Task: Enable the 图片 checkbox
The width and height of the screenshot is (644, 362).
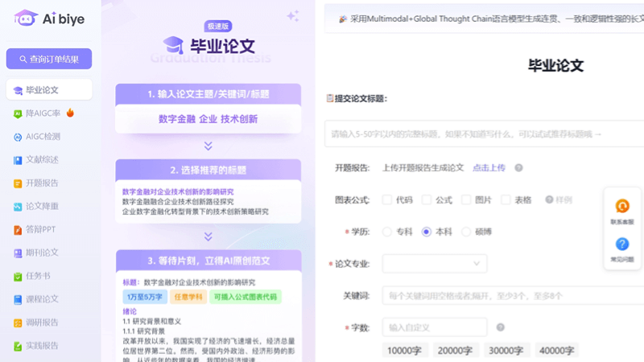Action: [x=466, y=200]
